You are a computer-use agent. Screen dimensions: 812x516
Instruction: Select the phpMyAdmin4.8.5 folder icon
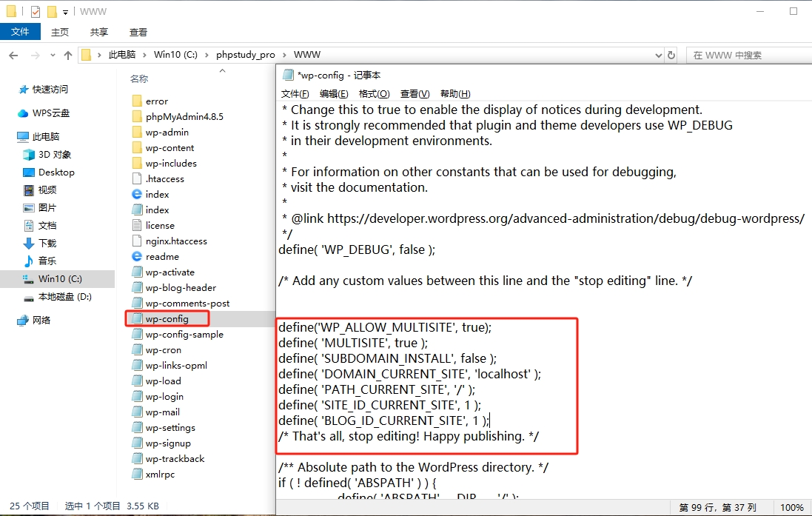pos(137,116)
